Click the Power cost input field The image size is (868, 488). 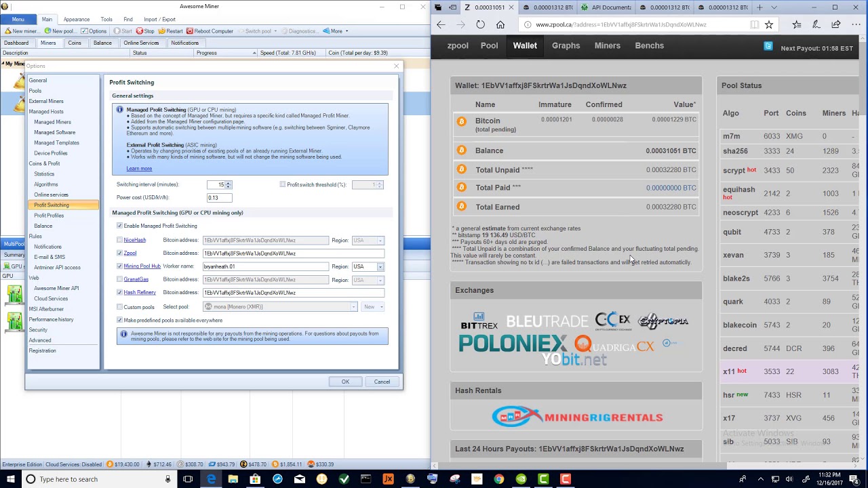pyautogui.click(x=219, y=197)
